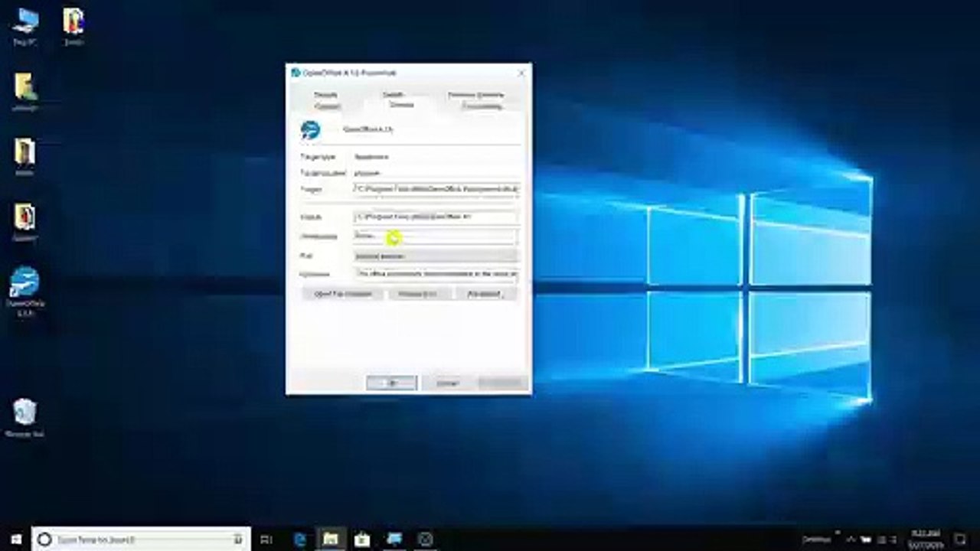Focus the Start in field
Image resolution: width=980 pixels, height=551 pixels.
pos(436,217)
